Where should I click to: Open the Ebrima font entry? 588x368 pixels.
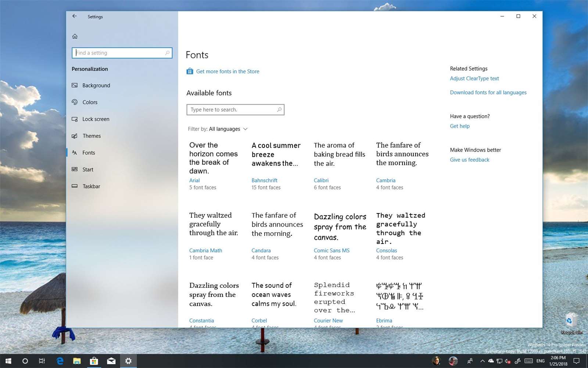click(x=384, y=321)
